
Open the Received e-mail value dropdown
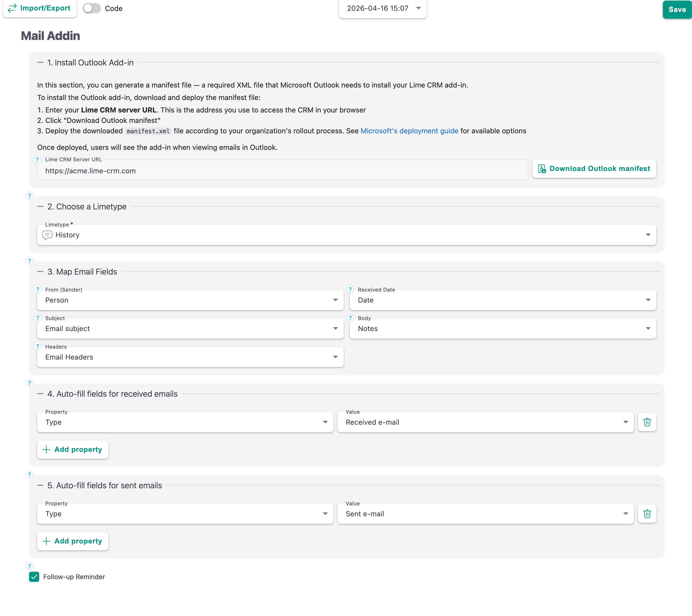click(x=486, y=422)
